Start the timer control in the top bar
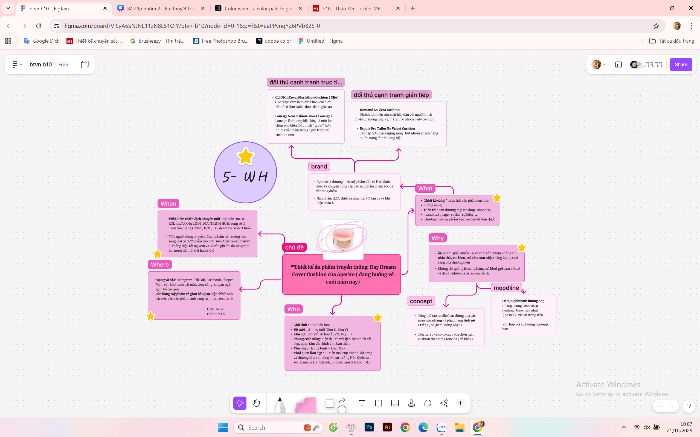Image resolution: width=700 pixels, height=437 pixels. click(646, 65)
